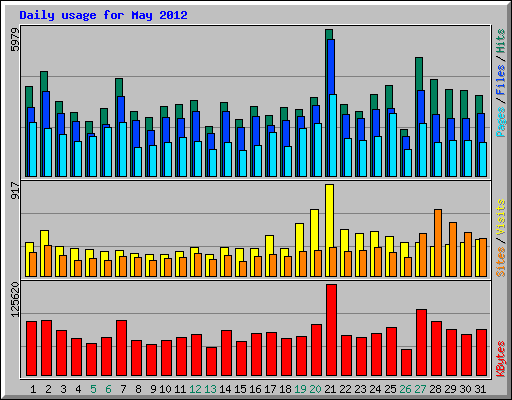Click day label 21 on the axis
512x400 pixels.
[330, 389]
